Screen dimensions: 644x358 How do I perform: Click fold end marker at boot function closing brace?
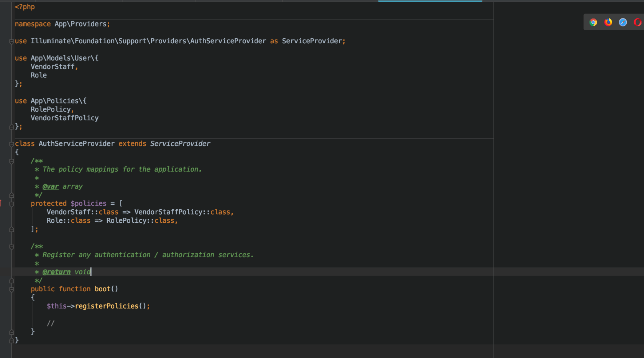[11, 332]
